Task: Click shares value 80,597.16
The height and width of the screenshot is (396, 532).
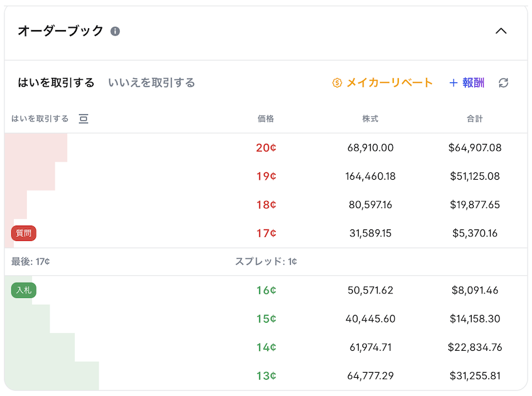Action: [370, 205]
